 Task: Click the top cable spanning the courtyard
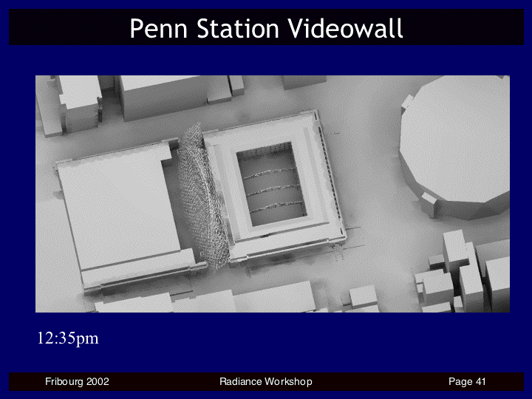(270, 177)
